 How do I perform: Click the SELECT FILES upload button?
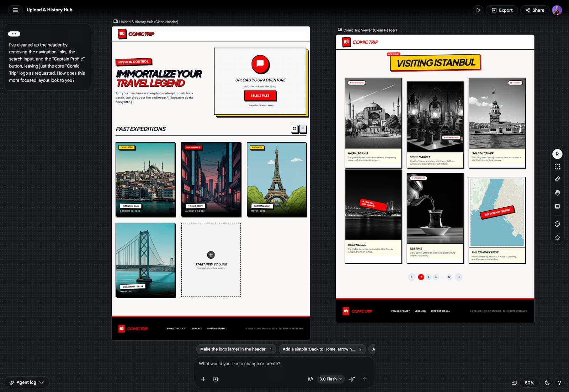coord(260,96)
